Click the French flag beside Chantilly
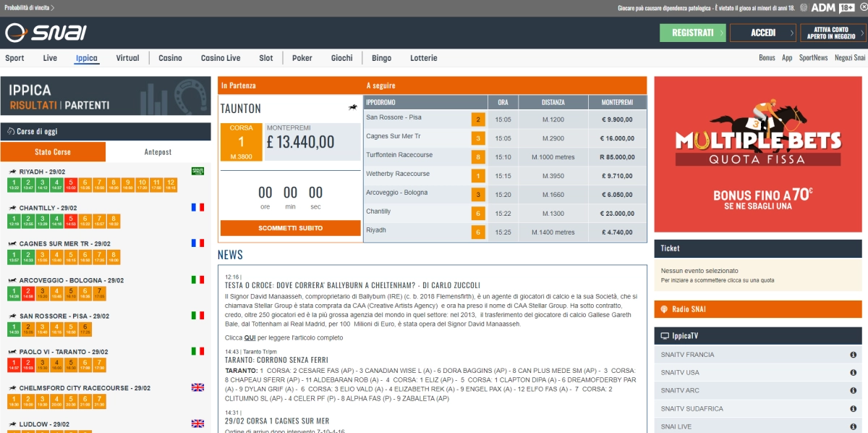Image resolution: width=868 pixels, height=433 pixels. [x=197, y=207]
